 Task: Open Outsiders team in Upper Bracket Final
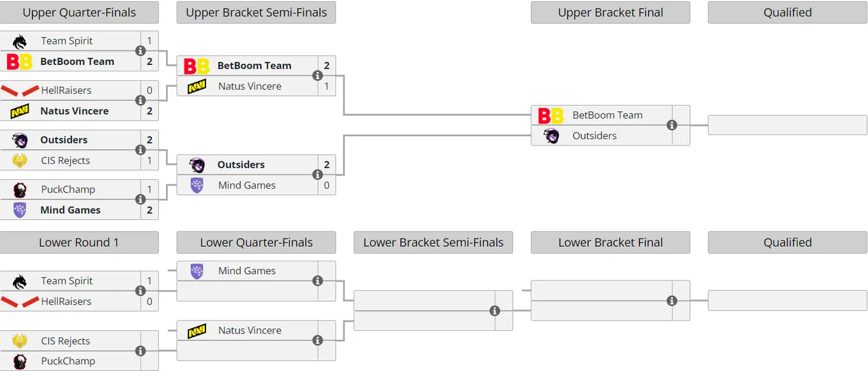594,136
